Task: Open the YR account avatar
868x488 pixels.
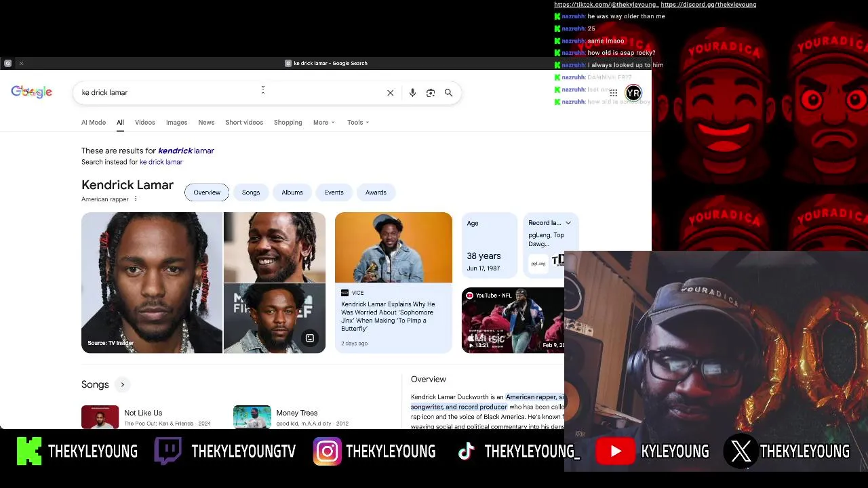Action: pos(633,94)
